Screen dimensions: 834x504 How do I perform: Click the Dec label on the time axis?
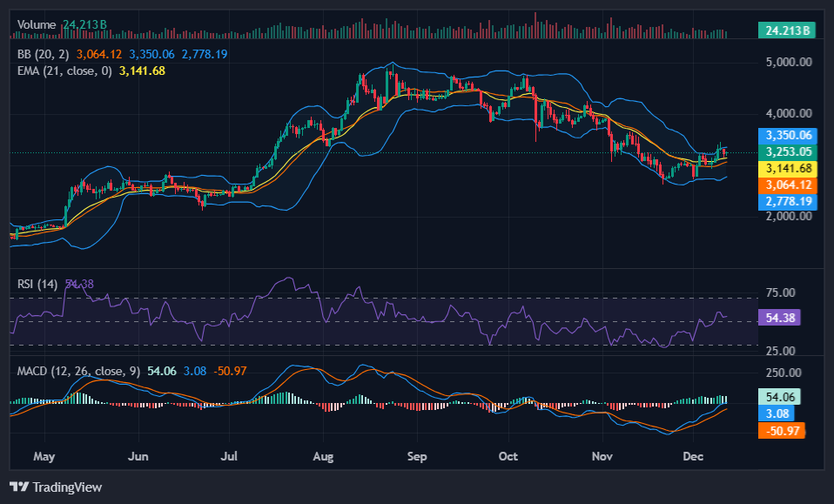pos(694,456)
